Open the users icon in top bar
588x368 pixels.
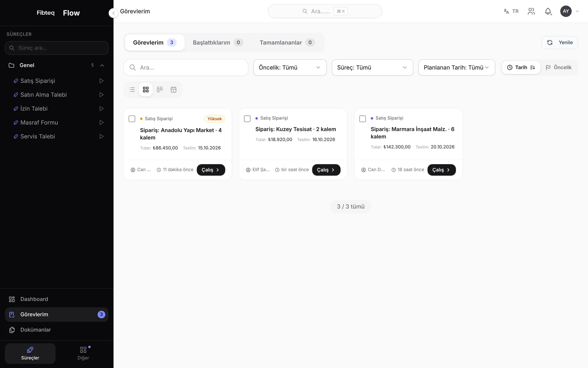tap(531, 11)
